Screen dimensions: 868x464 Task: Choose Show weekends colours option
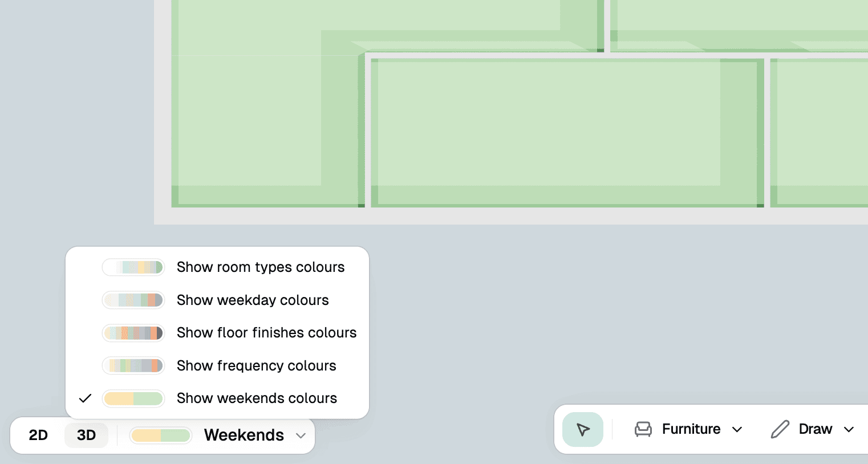tap(217, 398)
